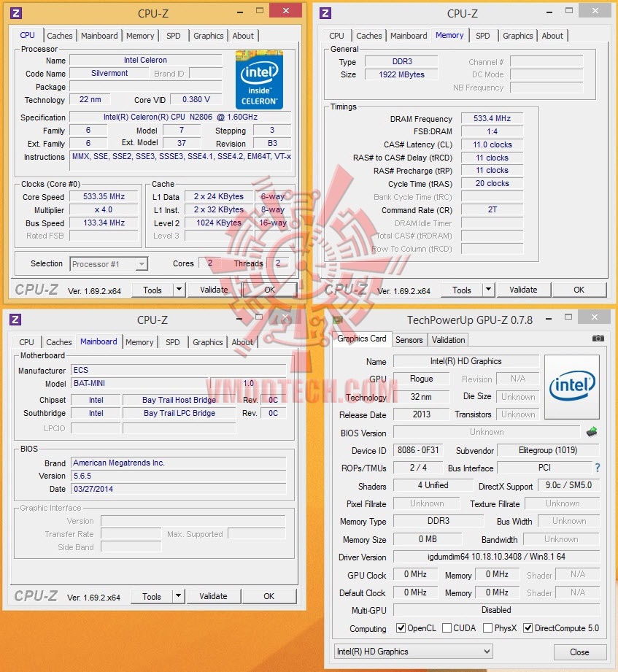Click the FSB:DRAM ratio value 1:4
The height and width of the screenshot is (672, 618).
pyautogui.click(x=492, y=131)
